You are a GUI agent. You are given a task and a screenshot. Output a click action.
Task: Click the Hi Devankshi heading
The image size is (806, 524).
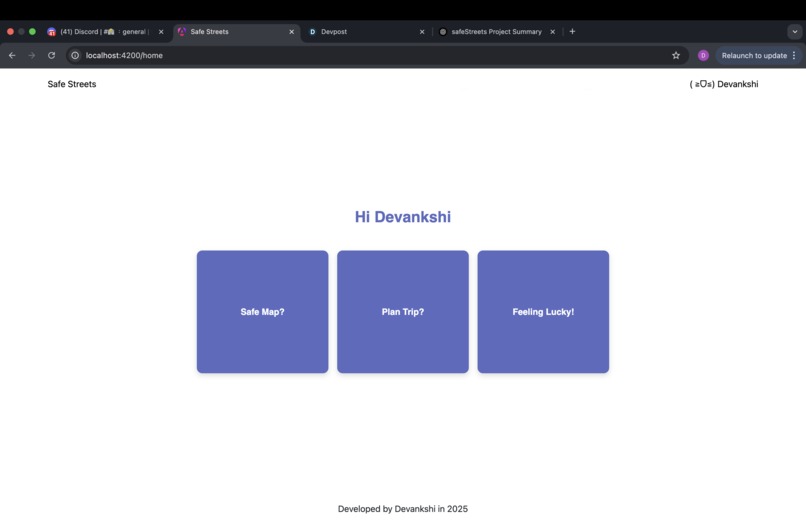coord(403,217)
